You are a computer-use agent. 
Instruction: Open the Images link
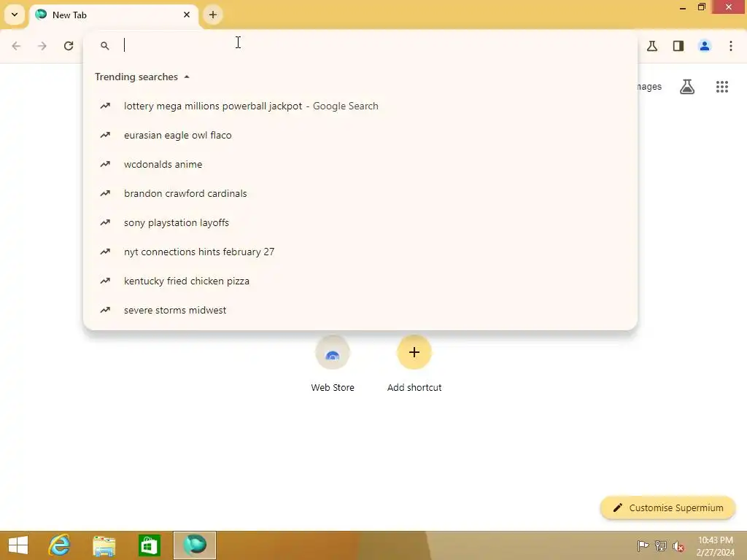tap(649, 87)
